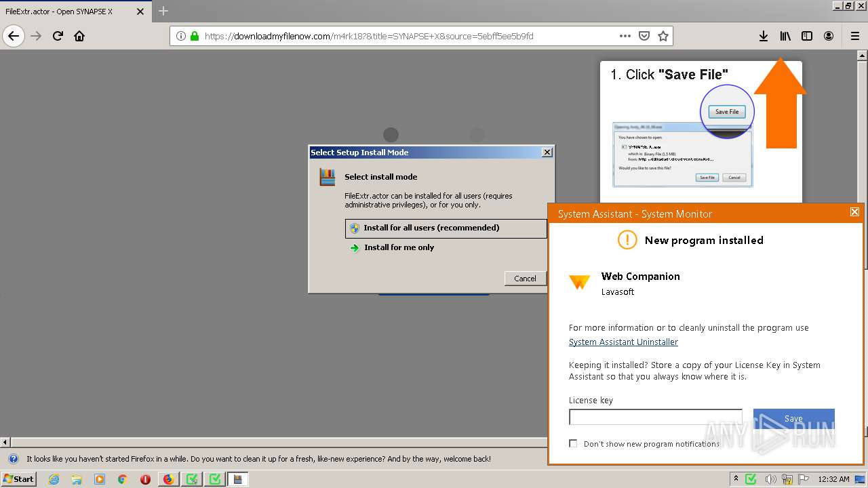868x488 pixels.
Task: Switch to the setup installer taskbar button
Action: pos(238,479)
